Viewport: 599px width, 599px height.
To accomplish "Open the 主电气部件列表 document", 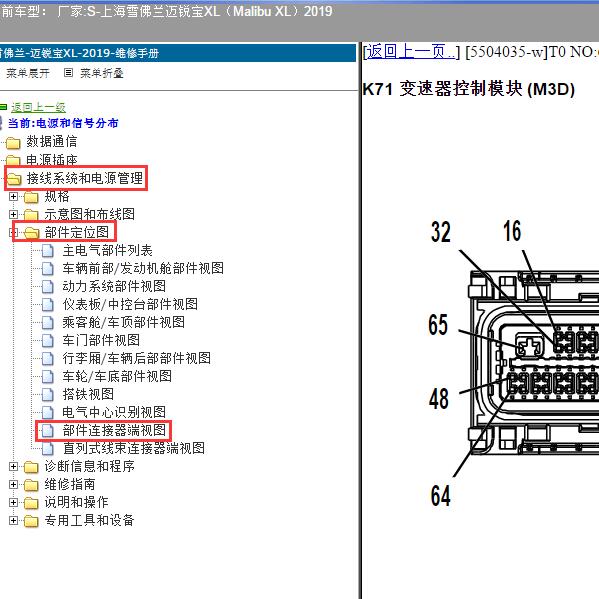I will 107,251.
